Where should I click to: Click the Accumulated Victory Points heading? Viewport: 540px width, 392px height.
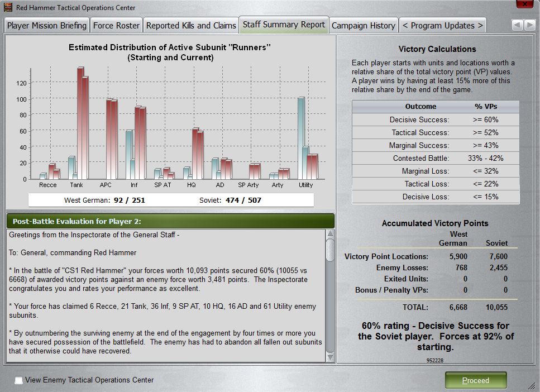(x=435, y=223)
